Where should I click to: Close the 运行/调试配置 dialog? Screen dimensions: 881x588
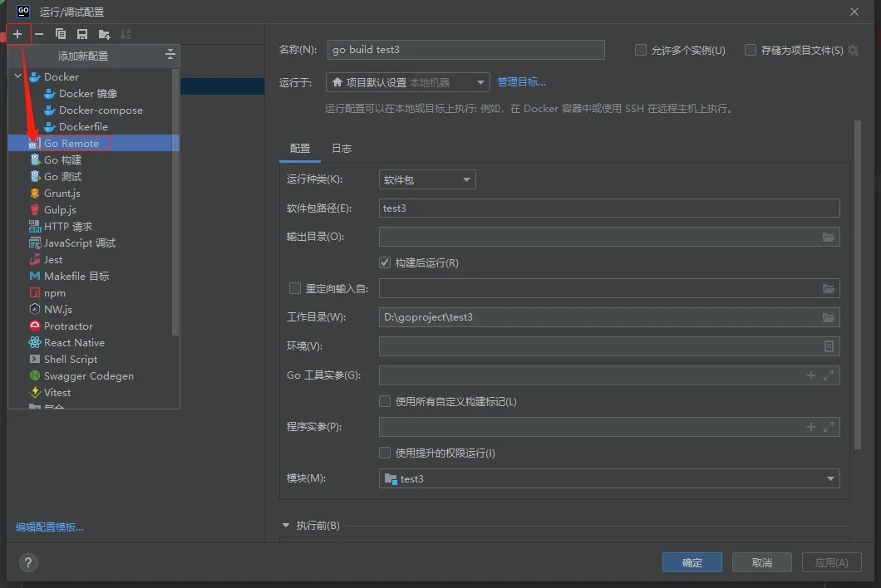854,12
